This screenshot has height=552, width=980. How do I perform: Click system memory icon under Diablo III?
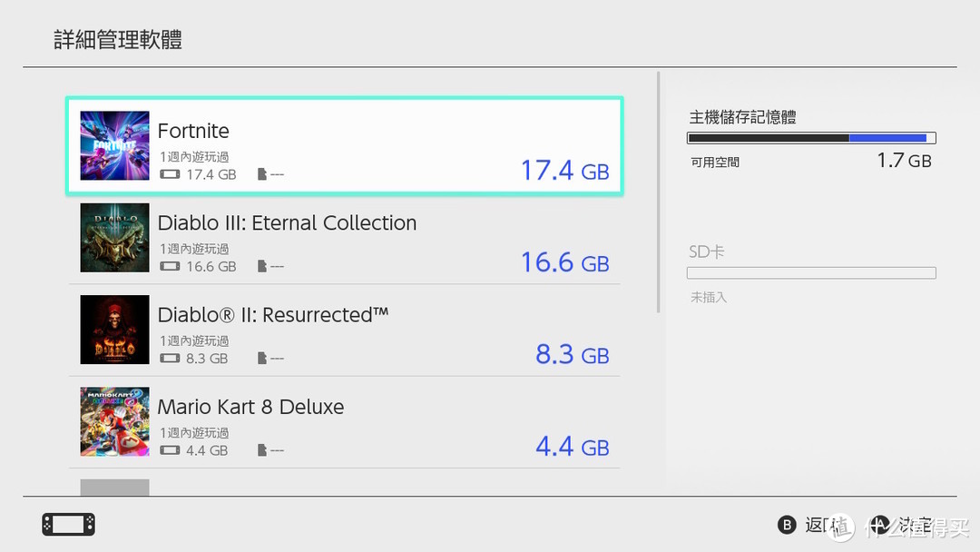170,266
